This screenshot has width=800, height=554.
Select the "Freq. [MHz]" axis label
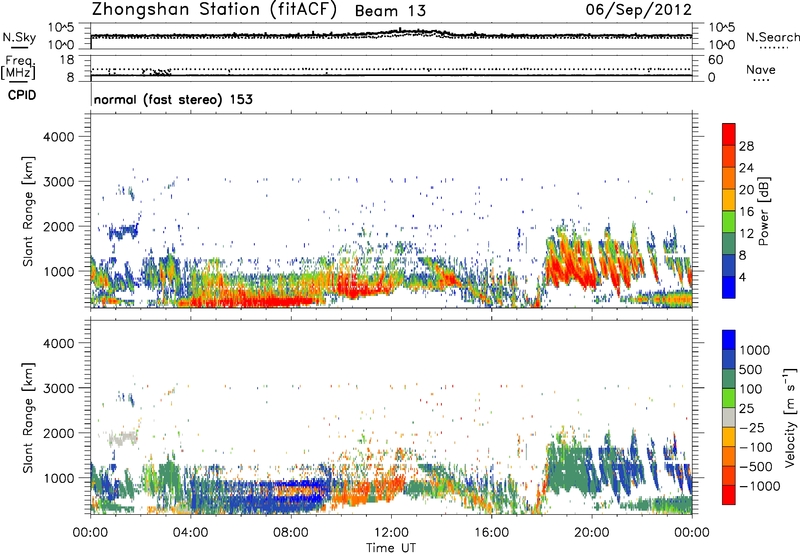[18, 68]
